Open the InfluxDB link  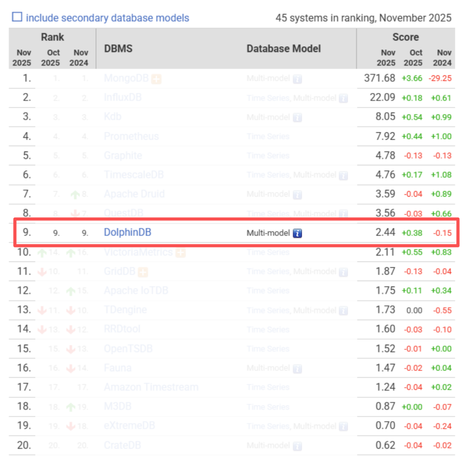tap(123, 97)
